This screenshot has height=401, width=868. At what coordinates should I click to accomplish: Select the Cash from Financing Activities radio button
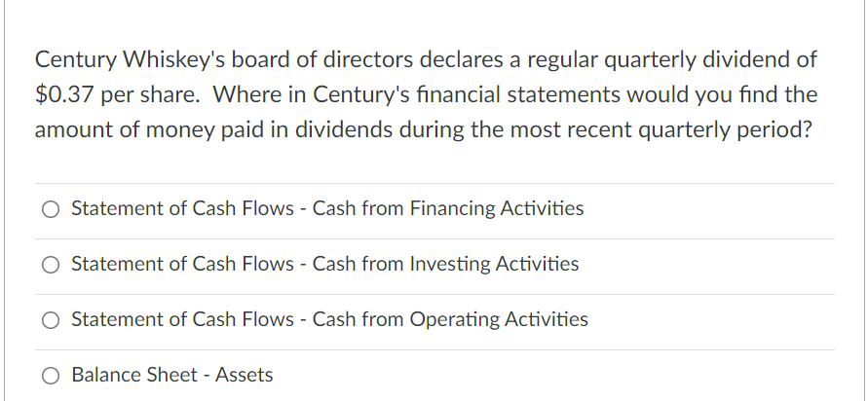tap(51, 209)
